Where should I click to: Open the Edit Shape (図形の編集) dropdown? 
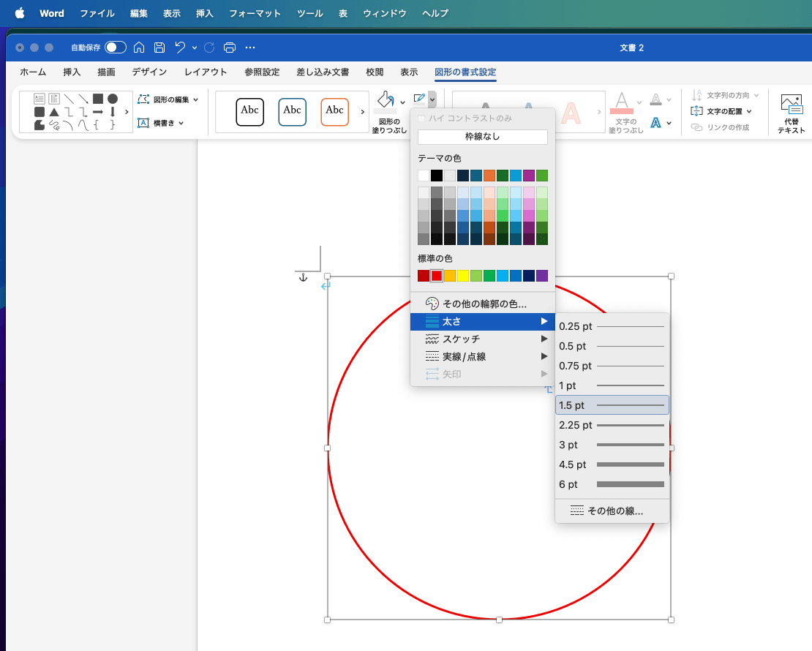168,99
